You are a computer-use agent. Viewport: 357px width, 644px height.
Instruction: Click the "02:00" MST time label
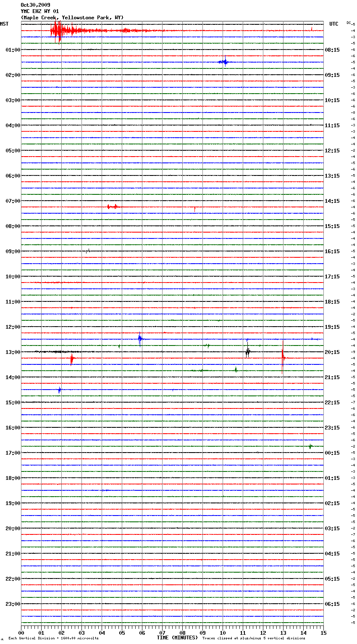pyautogui.click(x=13, y=75)
